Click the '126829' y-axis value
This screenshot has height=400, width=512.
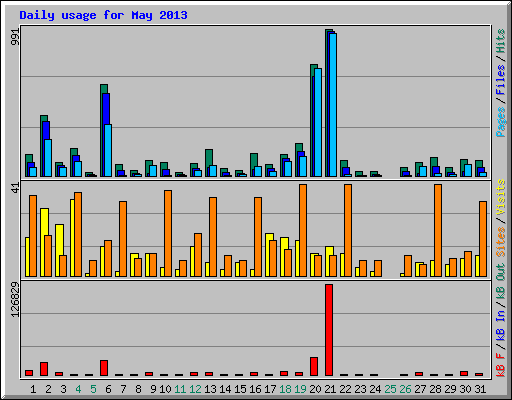16,300
